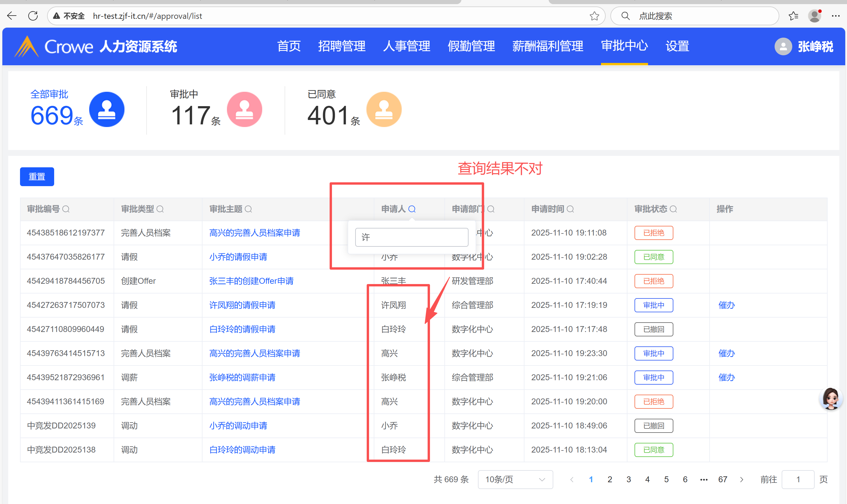This screenshot has width=847, height=504.
Task: Click the 申请时间 column search icon
Action: [570, 209]
